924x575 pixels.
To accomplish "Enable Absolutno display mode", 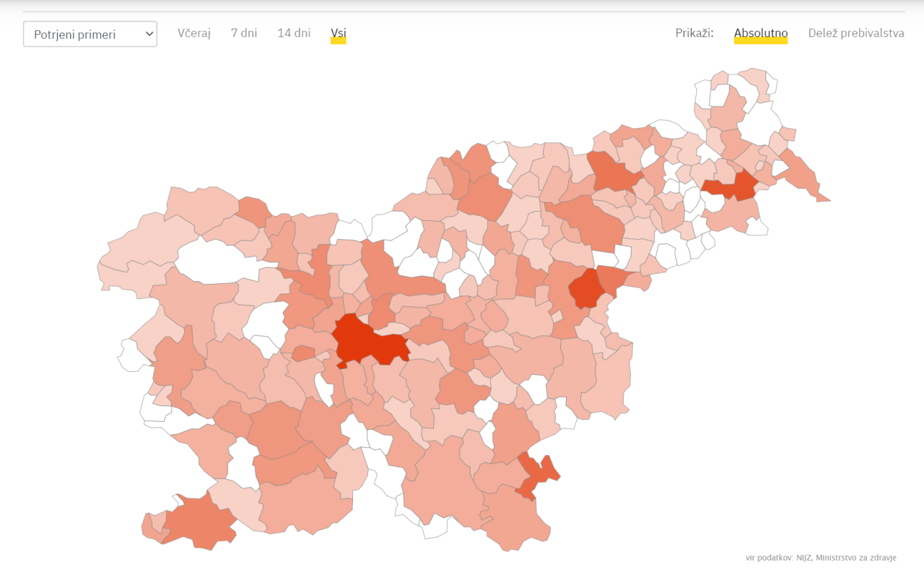I will [760, 33].
